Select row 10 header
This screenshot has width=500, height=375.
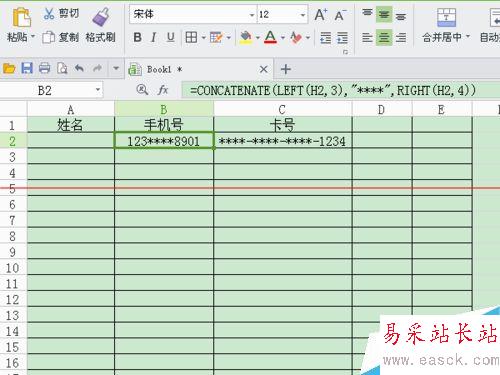click(13, 268)
